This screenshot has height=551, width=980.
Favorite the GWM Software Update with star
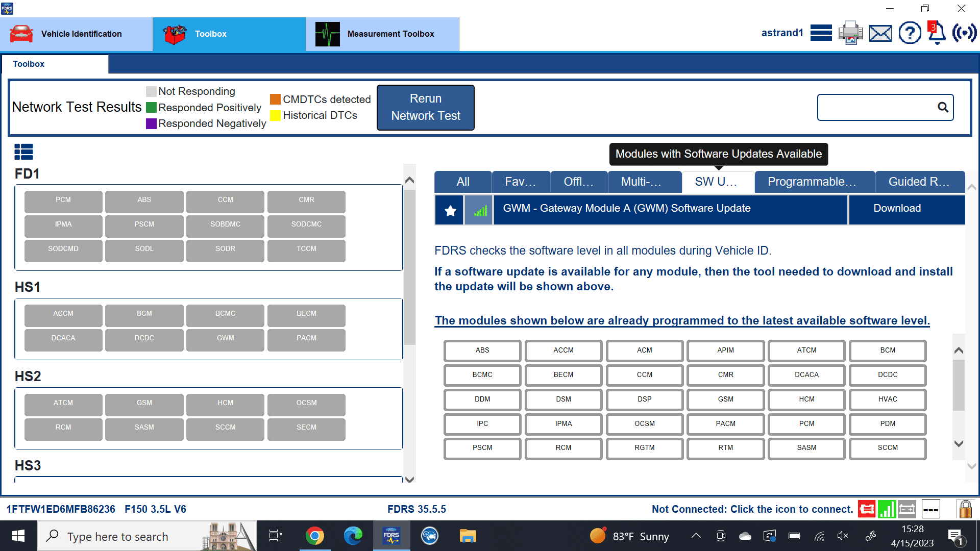click(x=450, y=210)
